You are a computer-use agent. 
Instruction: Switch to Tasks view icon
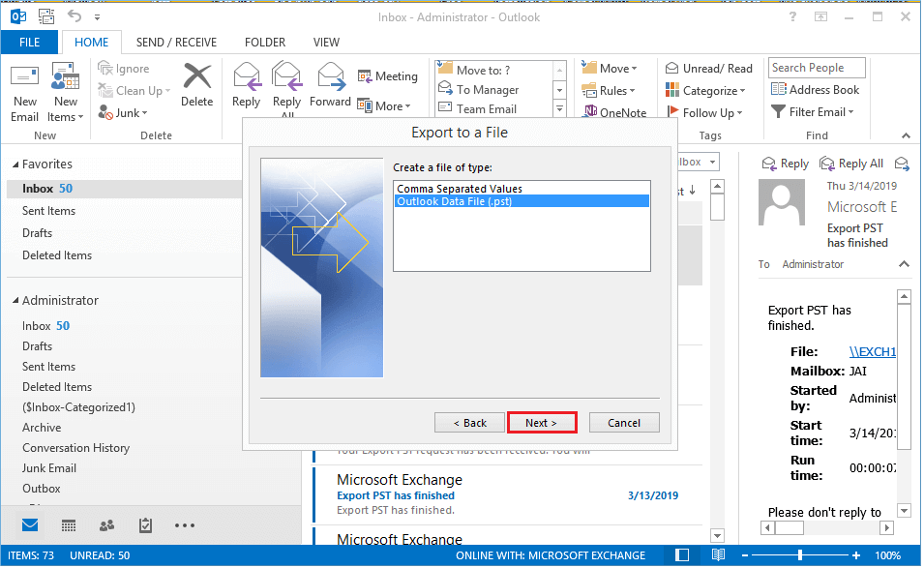pos(145,525)
